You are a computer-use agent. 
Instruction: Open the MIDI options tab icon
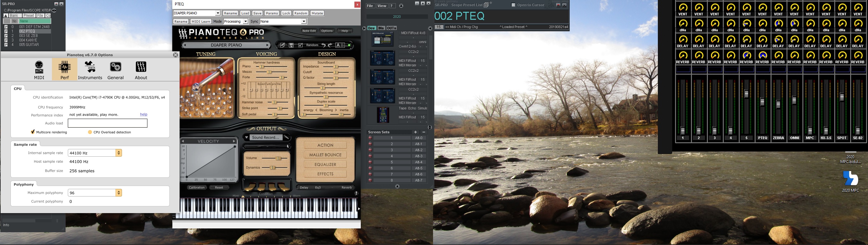(x=39, y=67)
